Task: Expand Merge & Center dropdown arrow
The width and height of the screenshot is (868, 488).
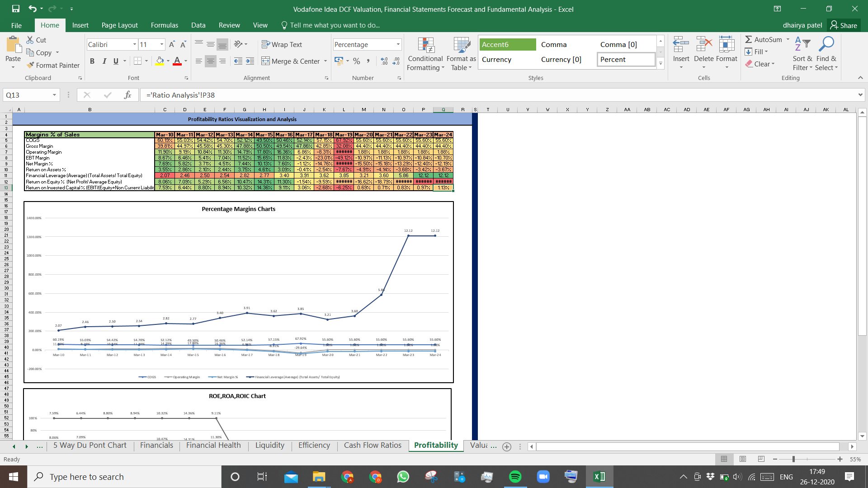Action: [x=325, y=61]
